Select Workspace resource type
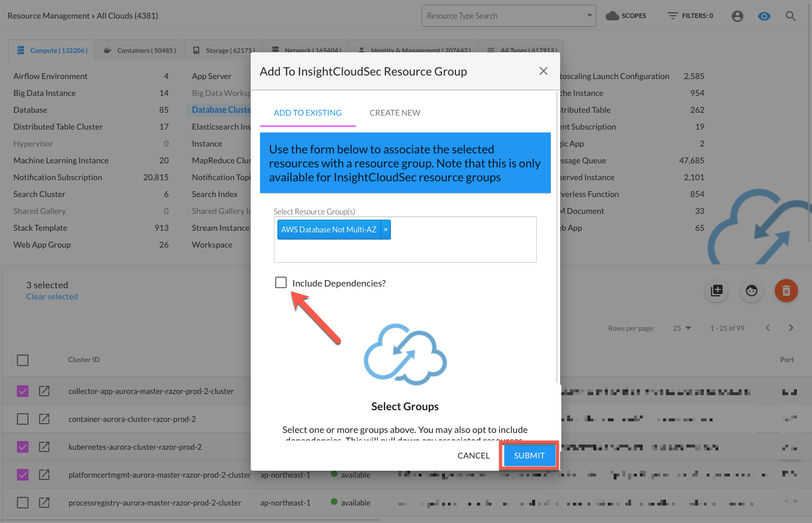 pyautogui.click(x=212, y=245)
